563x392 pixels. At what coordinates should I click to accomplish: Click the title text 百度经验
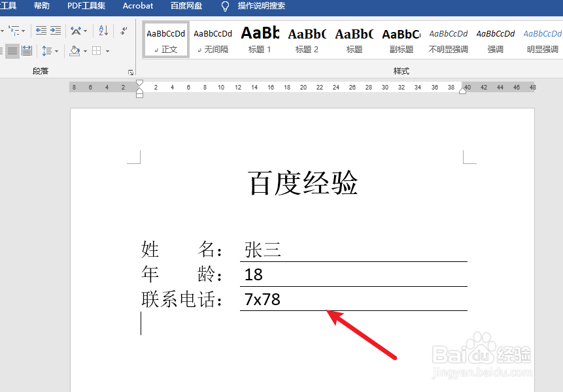coord(303,183)
